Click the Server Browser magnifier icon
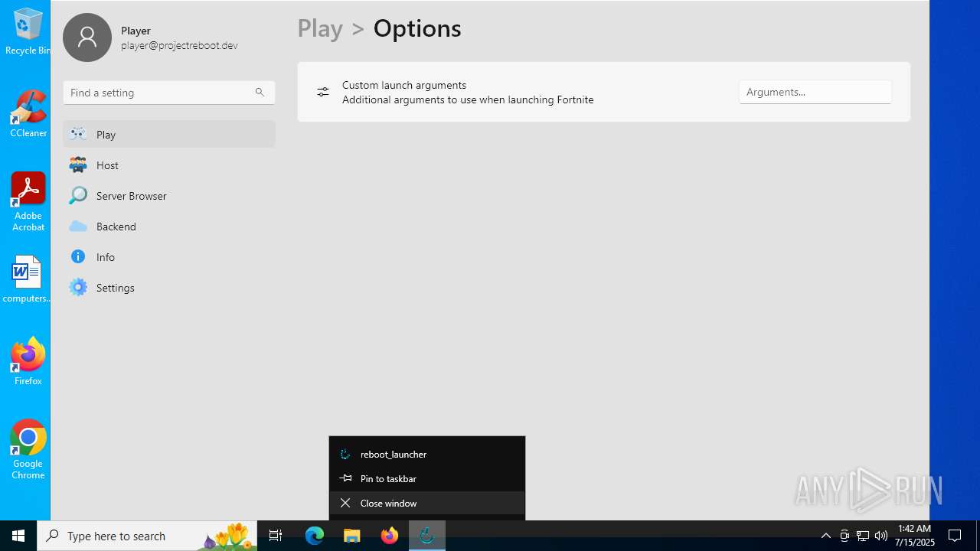 78,195
